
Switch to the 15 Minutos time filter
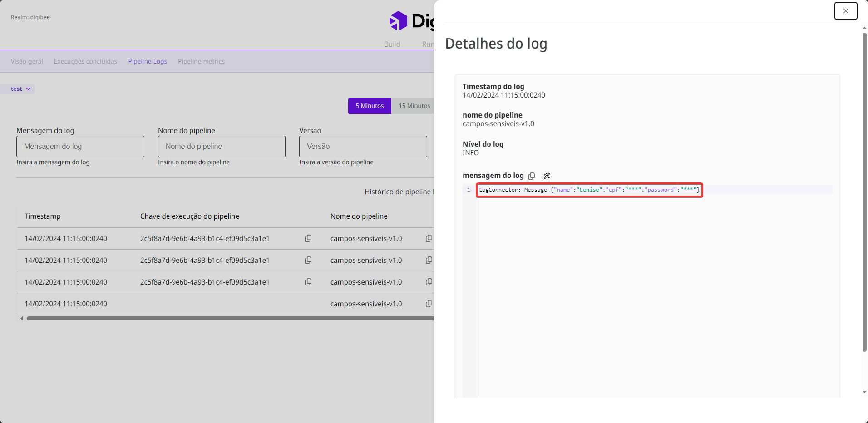[x=414, y=106]
